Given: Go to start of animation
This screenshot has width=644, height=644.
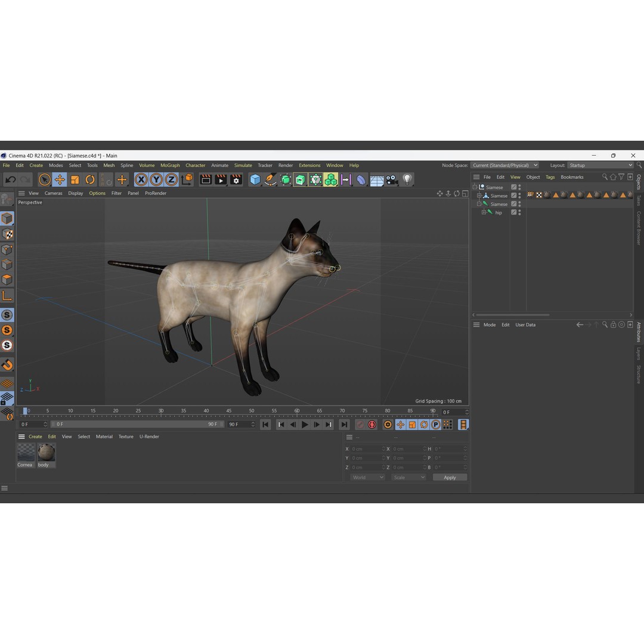Looking at the screenshot, I should point(265,425).
